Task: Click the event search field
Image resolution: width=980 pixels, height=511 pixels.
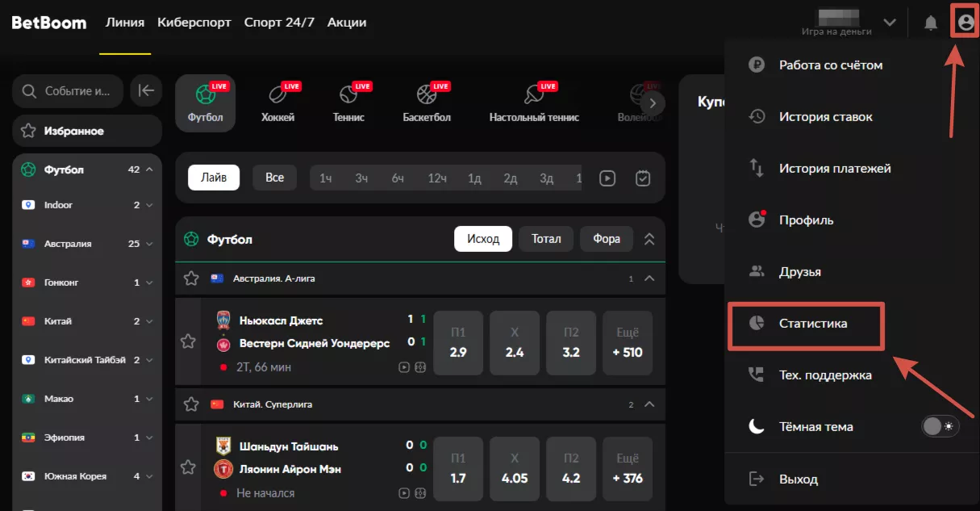Action: tap(69, 91)
